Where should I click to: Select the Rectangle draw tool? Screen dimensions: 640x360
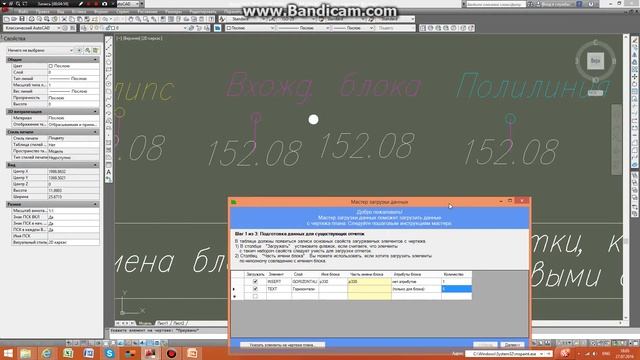(x=109, y=69)
